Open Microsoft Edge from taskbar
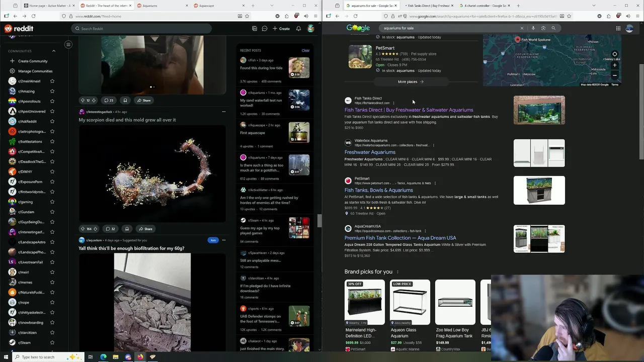This screenshot has height=362, width=644. coord(103,357)
